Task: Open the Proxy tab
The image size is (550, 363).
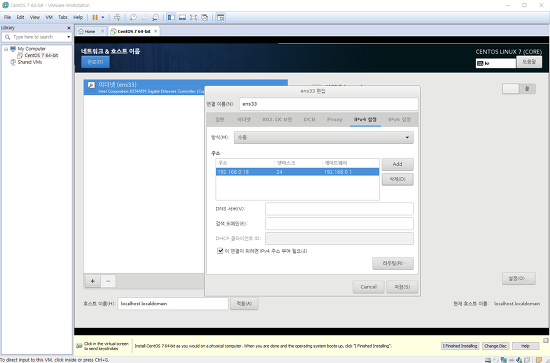Action: coord(335,120)
